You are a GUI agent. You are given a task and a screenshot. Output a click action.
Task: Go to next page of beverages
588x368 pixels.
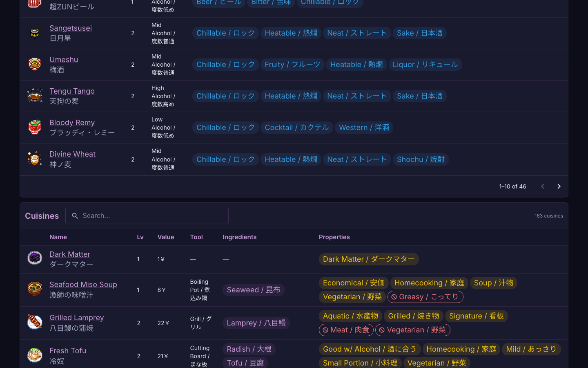559,186
